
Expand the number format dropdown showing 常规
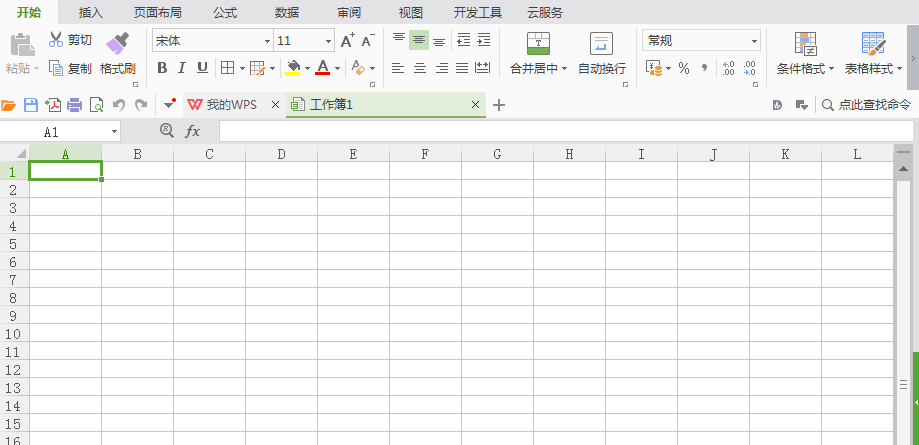coord(754,41)
